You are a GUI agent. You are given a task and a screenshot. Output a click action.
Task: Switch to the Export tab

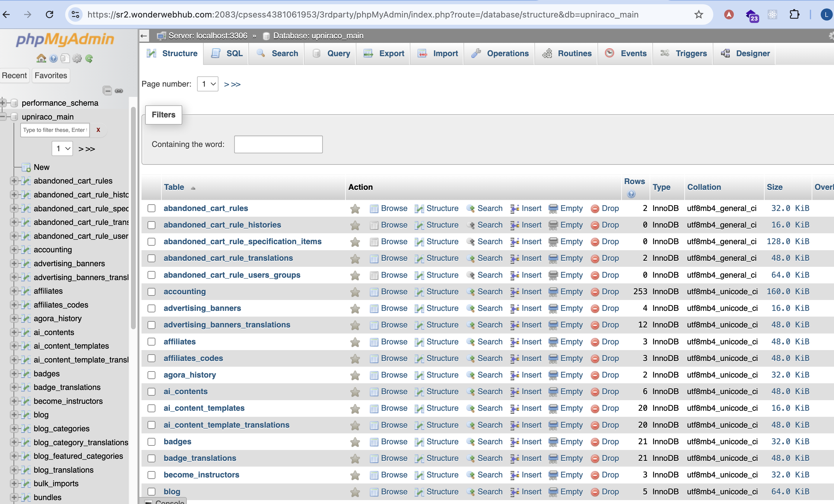coord(384,53)
